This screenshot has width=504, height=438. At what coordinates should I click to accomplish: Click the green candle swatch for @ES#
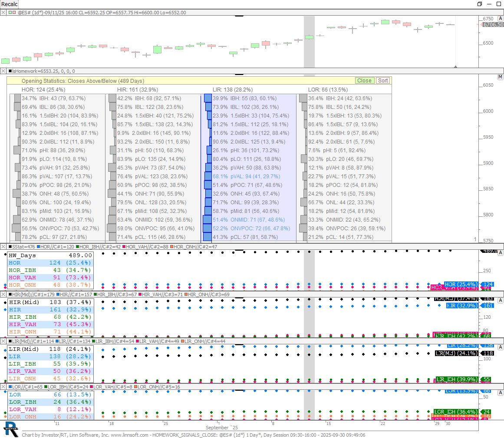(x=10, y=13)
